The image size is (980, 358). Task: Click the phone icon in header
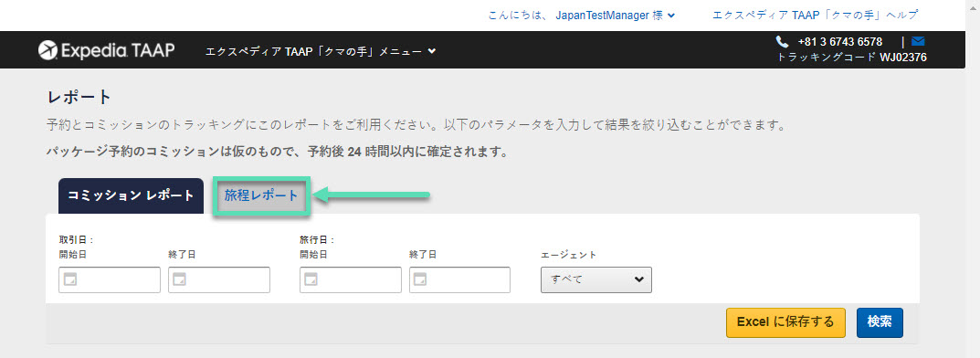tap(782, 42)
